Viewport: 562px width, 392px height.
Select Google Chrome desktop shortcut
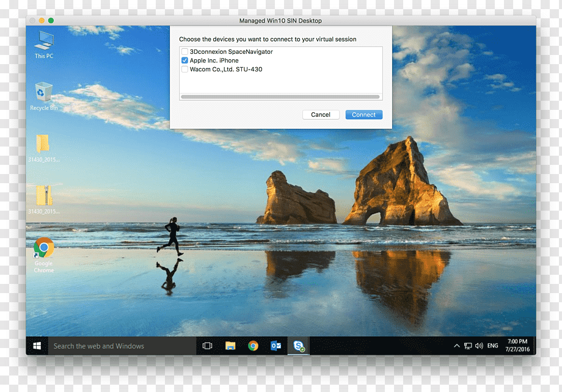coord(44,255)
